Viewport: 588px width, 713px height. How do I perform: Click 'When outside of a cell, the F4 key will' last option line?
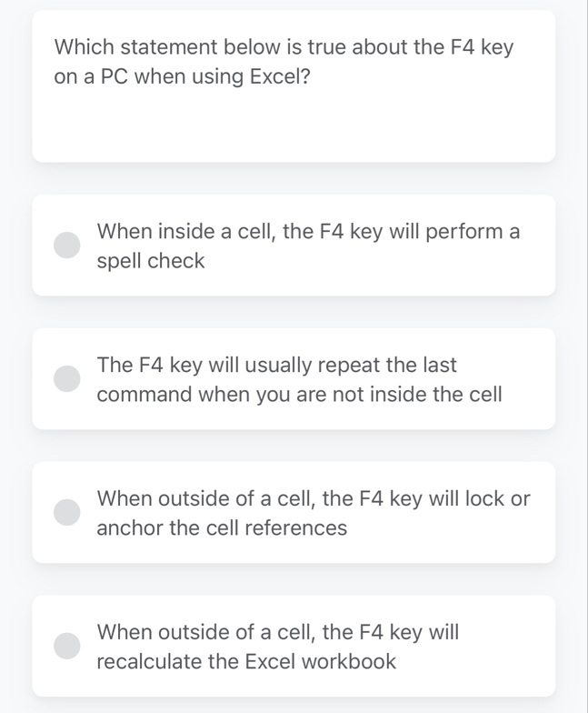[278, 632]
